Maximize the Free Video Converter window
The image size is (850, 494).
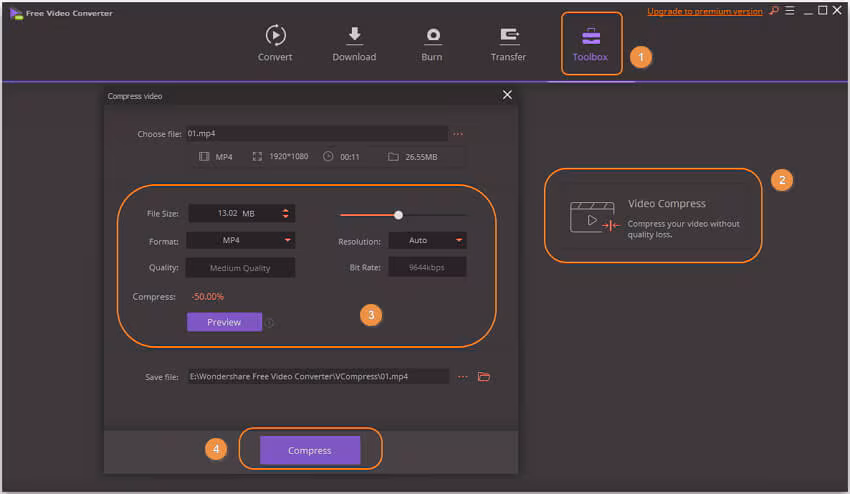pyautogui.click(x=822, y=11)
